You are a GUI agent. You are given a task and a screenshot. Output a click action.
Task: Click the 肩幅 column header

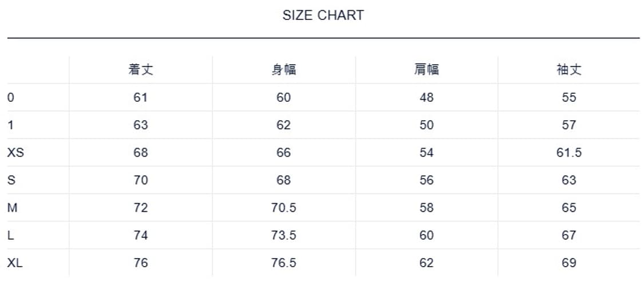[426, 70]
